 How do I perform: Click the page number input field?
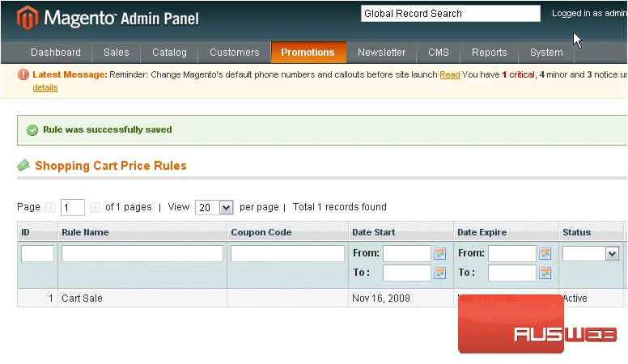(73, 207)
